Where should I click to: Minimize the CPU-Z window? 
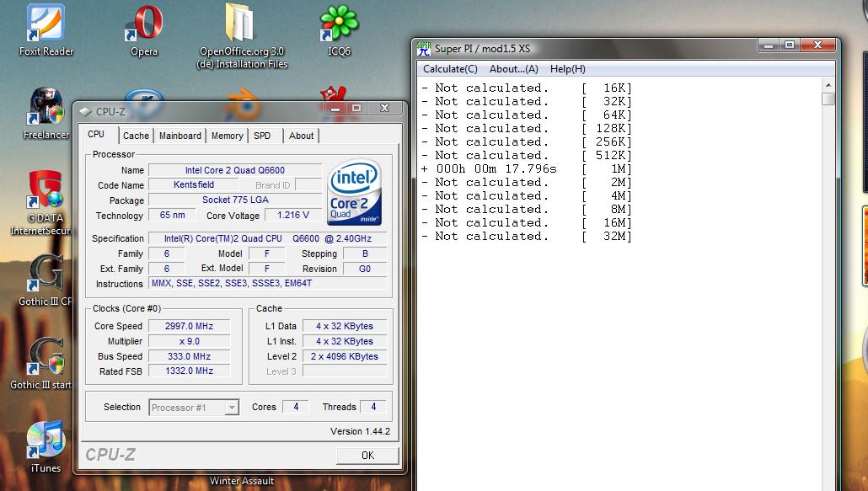pyautogui.click(x=335, y=109)
